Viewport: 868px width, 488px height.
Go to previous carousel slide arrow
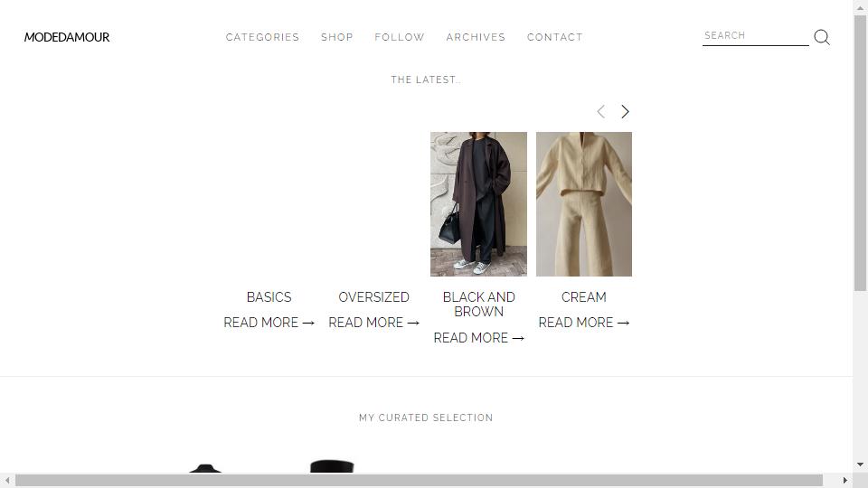(600, 112)
